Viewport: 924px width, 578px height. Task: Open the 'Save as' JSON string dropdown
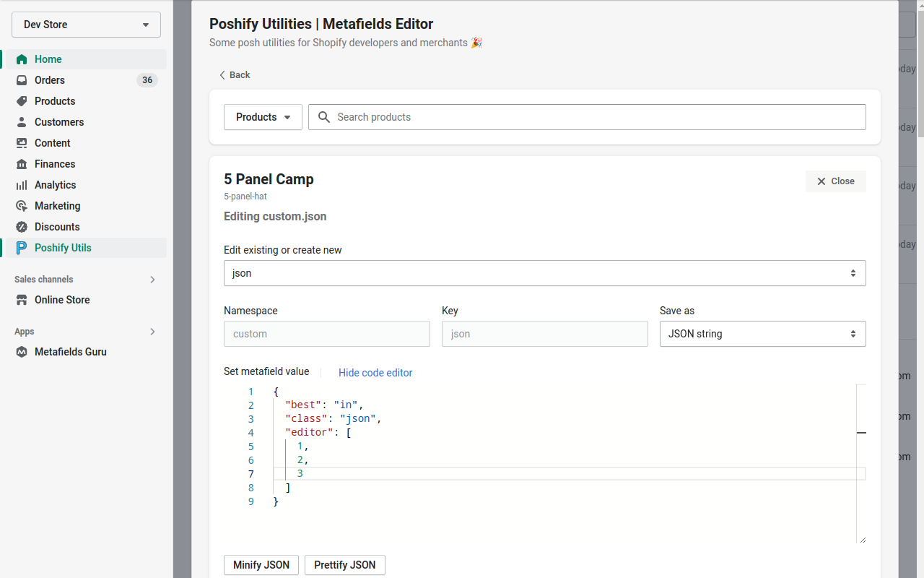pyautogui.click(x=762, y=333)
